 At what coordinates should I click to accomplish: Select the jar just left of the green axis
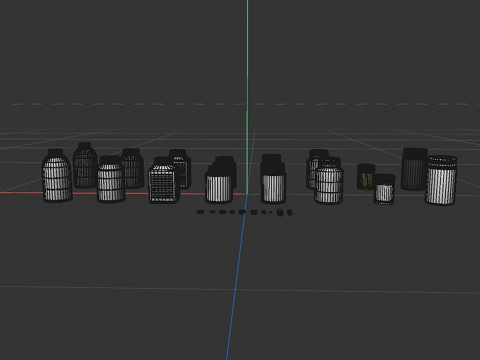point(219,183)
